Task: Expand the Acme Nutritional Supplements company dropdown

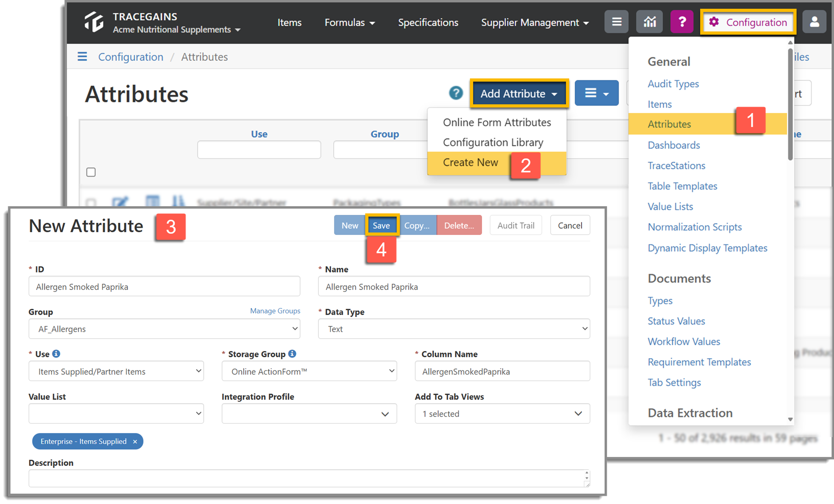Action: (177, 30)
